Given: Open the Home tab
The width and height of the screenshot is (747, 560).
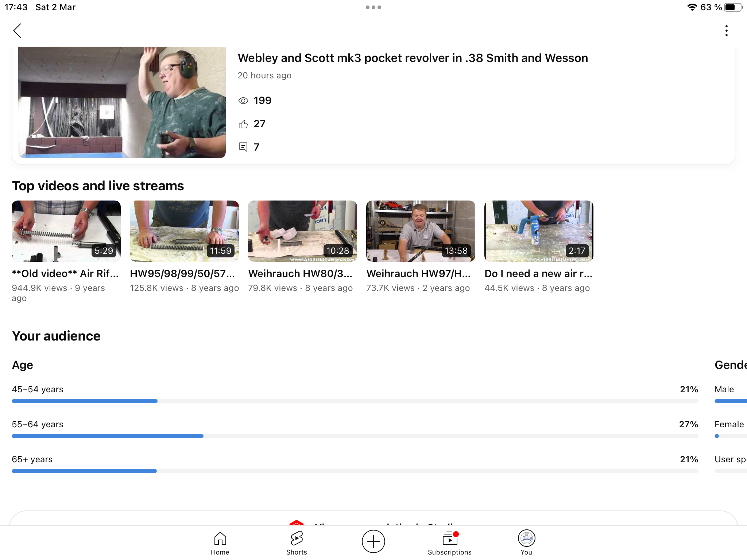Looking at the screenshot, I should [x=220, y=543].
